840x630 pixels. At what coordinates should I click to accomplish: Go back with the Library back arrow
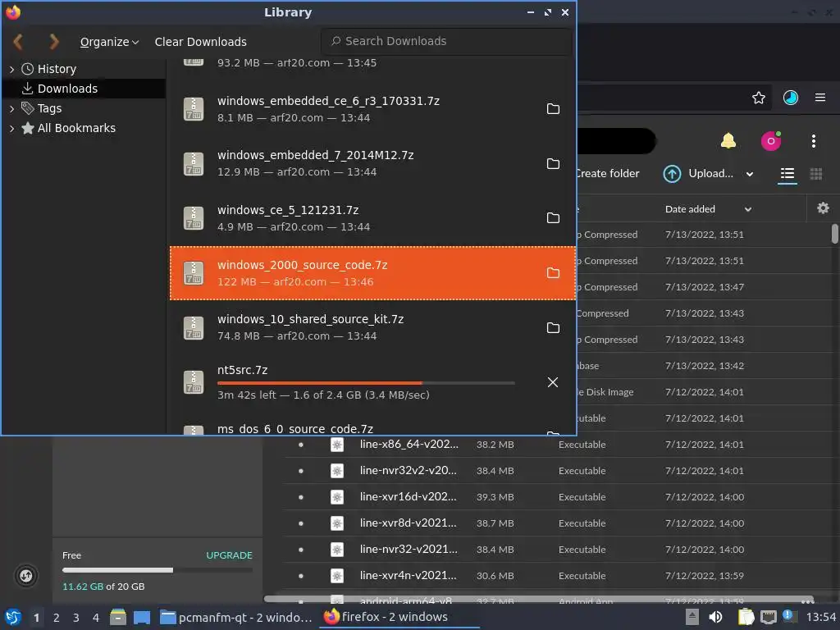pos(18,41)
